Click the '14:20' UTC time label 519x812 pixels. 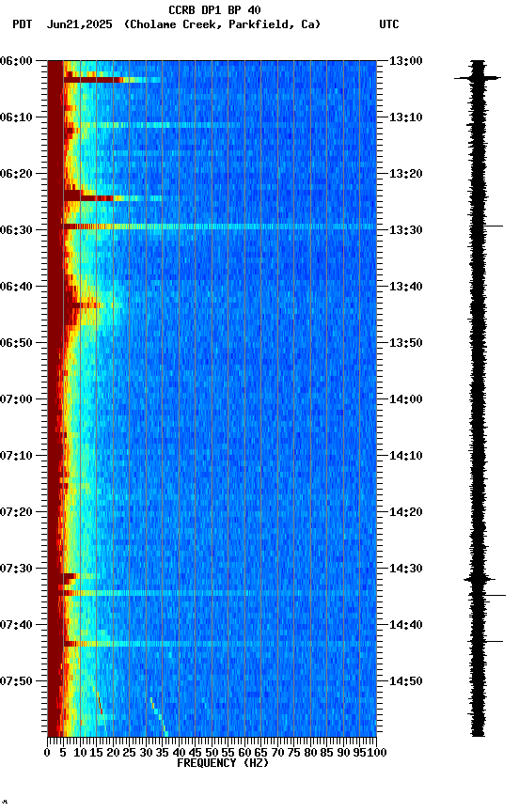(406, 512)
